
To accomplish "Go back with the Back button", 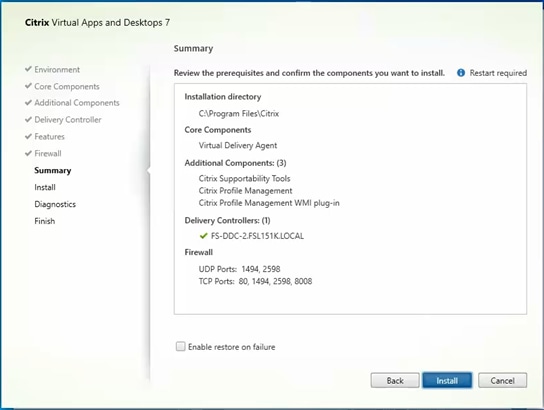I will (x=395, y=381).
